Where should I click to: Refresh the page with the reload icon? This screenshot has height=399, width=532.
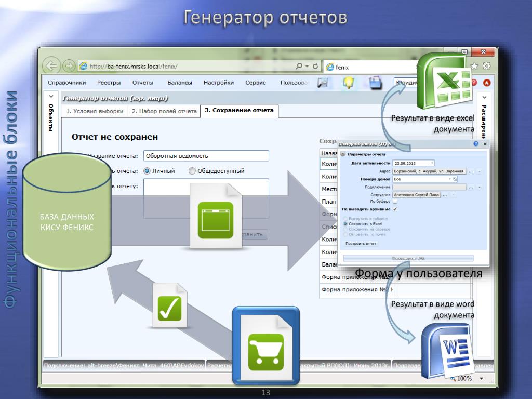[x=315, y=66]
